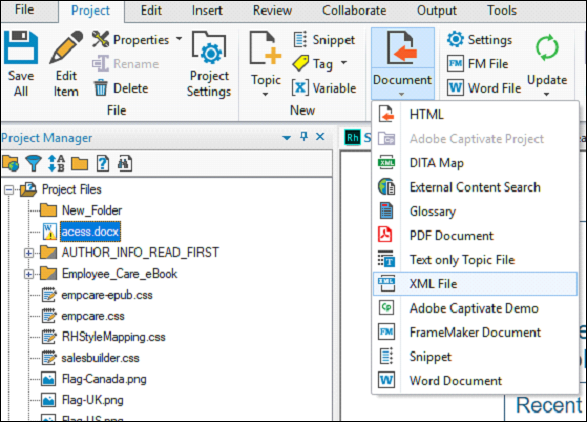Open the Properties dropdown arrow
Viewport: 587px width, 422px height.
coord(179,39)
